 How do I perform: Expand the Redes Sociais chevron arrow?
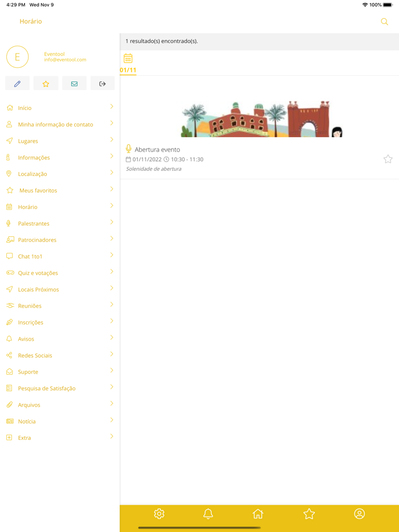click(112, 354)
